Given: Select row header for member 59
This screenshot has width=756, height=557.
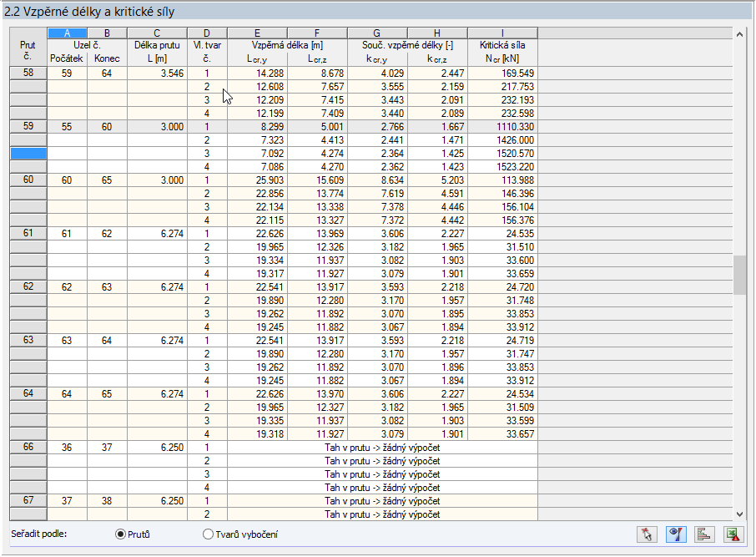Looking at the screenshot, I should coord(28,126).
